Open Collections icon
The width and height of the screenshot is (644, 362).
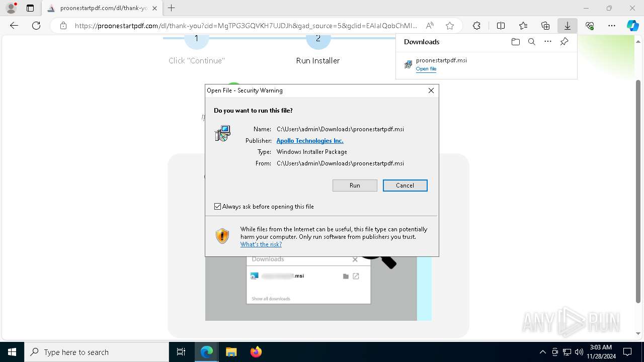545,26
